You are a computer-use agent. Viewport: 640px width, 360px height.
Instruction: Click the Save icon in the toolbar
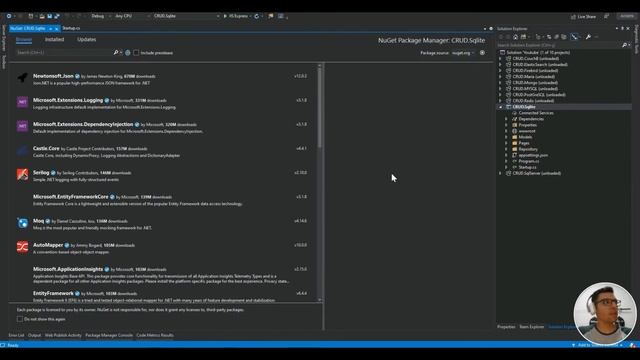[x=49, y=16]
